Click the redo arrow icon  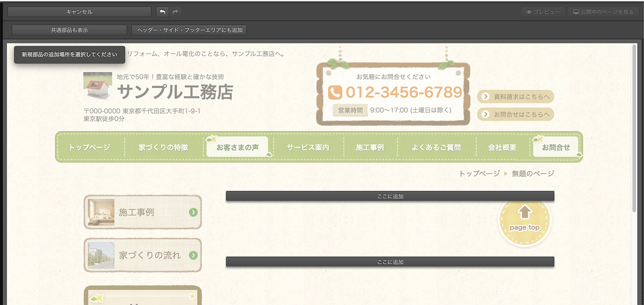(175, 12)
